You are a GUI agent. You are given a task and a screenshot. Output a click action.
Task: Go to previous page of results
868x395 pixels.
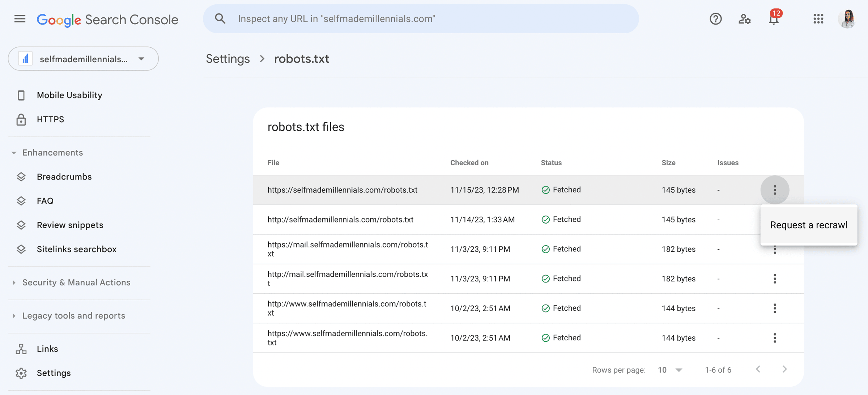pyautogui.click(x=758, y=369)
